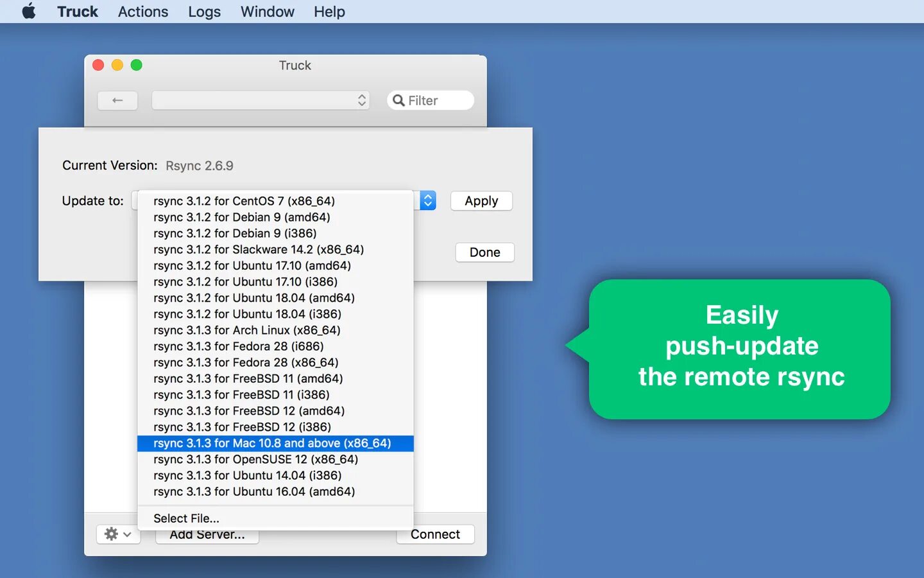Image resolution: width=924 pixels, height=578 pixels.
Task: Open the Logs menu
Action: click(204, 11)
